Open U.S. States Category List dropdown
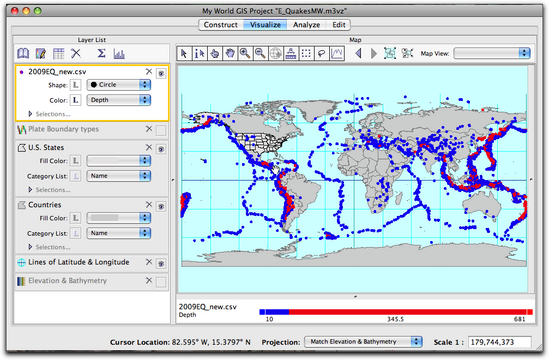 pyautogui.click(x=119, y=176)
